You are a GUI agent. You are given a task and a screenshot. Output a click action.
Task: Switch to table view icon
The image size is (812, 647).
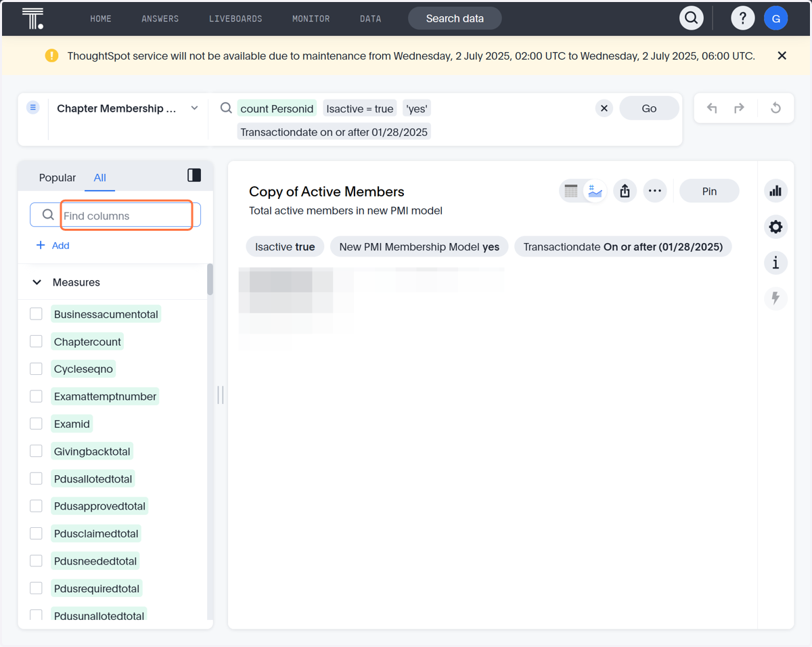[x=571, y=192]
